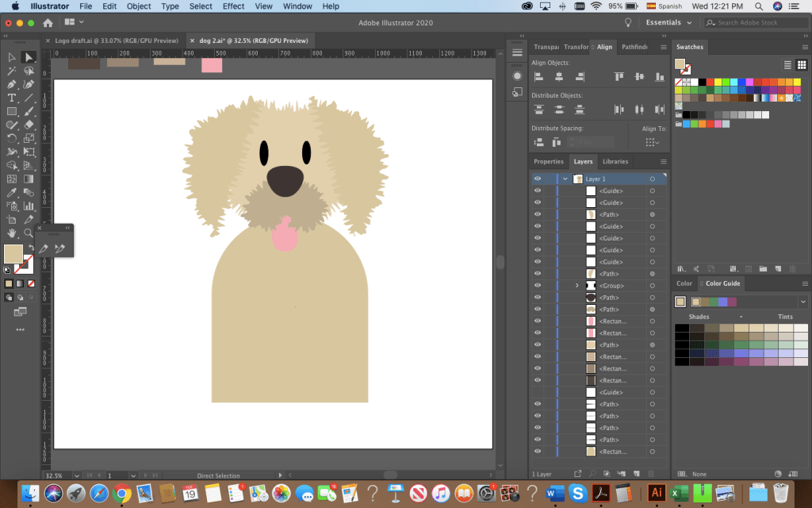Switch Swatches panel to list view
Viewport: 812px width, 508px height.
[x=788, y=65]
